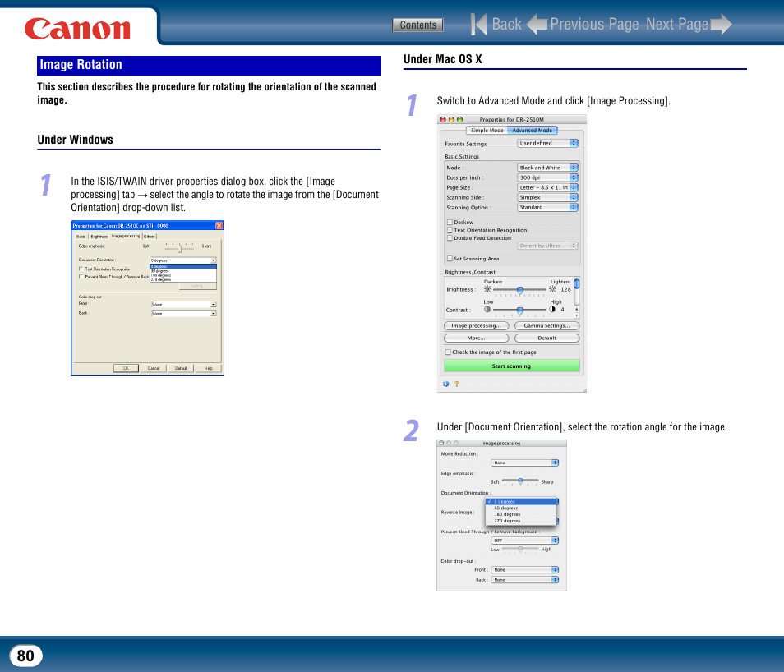This screenshot has height=672, width=784.
Task: Toggle Text Orientation Recognition in the Windows dialog
Action: coord(81,269)
